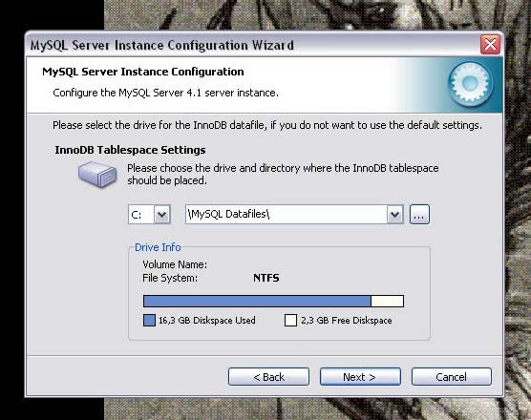Return to previous step with Back
The image size is (531, 420).
click(269, 377)
